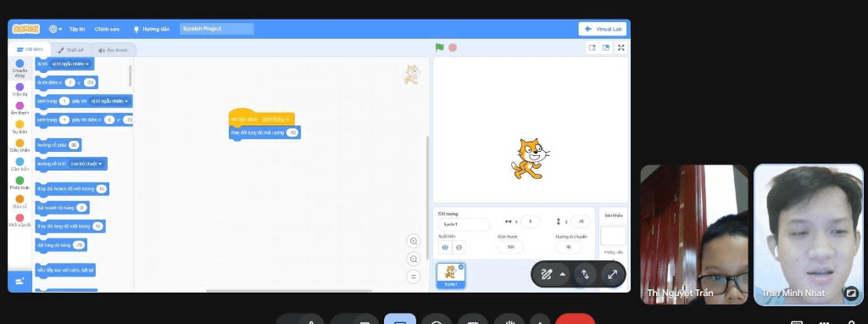Click the đặt tung độ bằng -70 block
The width and height of the screenshot is (868, 324).
tap(61, 245)
